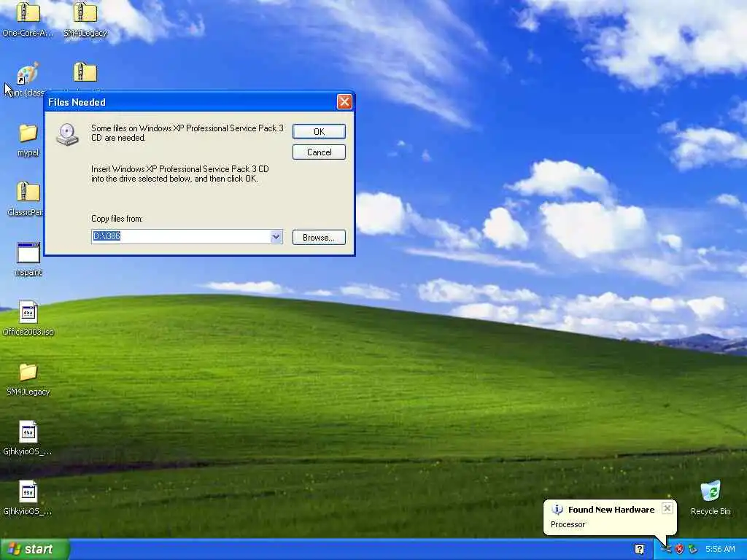Open the Browse... file picker
The width and height of the screenshot is (747, 560).
coord(319,237)
